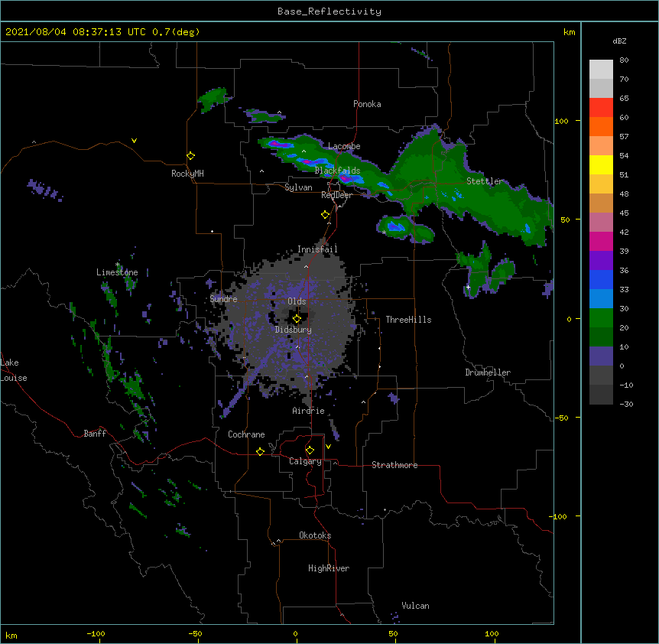Click the Vulcan town label
This screenshot has height=644, width=659.
(415, 606)
